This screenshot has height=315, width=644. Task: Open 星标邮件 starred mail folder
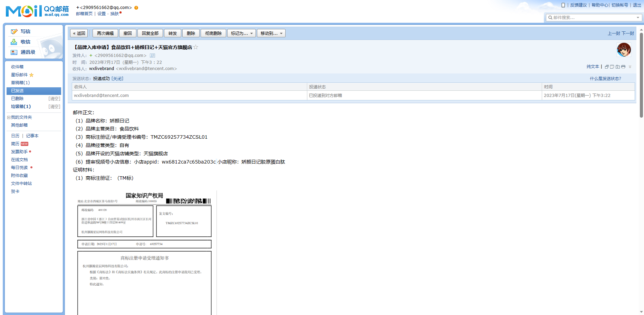19,75
